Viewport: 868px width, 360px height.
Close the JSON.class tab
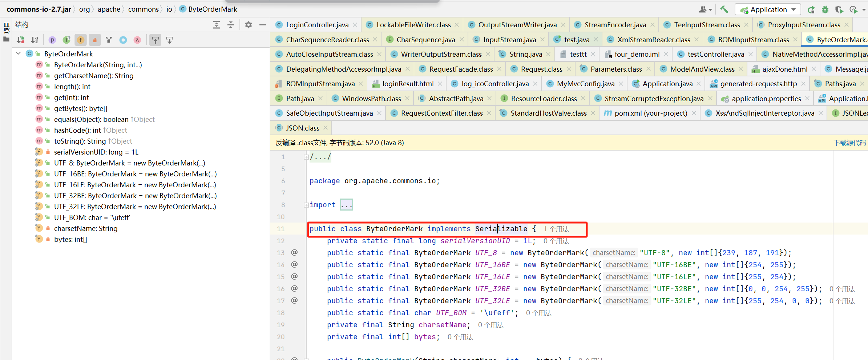click(326, 128)
